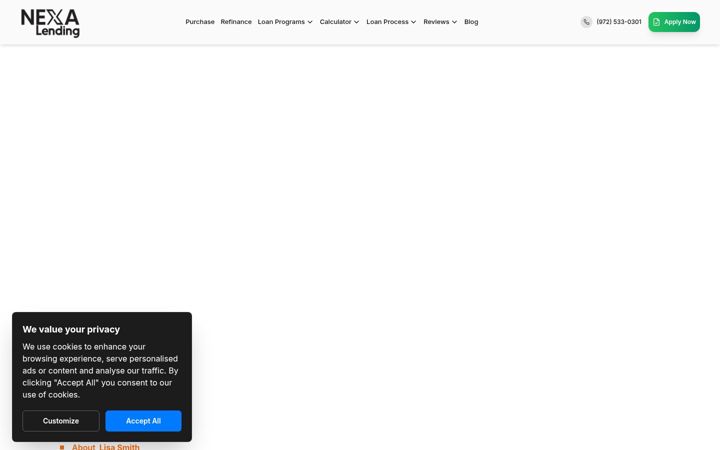Click the document icon in Apply Now
The image size is (720, 450).
point(657,22)
